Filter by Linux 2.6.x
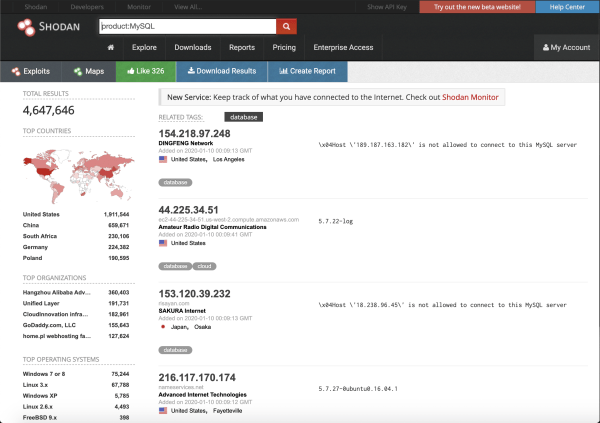The image size is (600, 423). pos(38,407)
